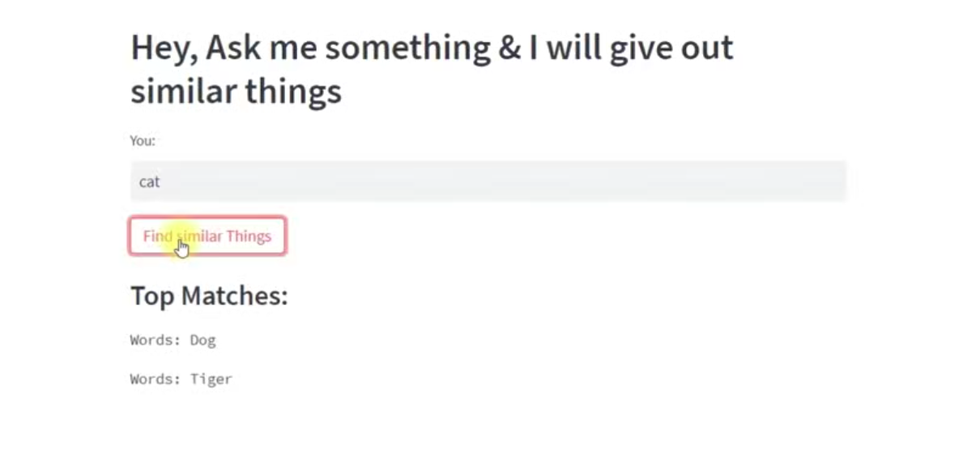
Task: Click the You: label above the input
Action: (143, 140)
